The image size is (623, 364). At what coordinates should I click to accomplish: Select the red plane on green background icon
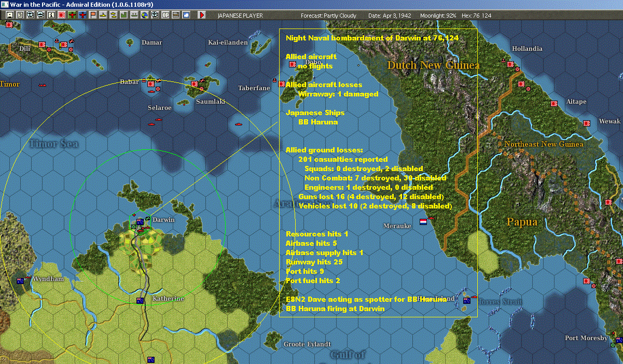pos(72,15)
